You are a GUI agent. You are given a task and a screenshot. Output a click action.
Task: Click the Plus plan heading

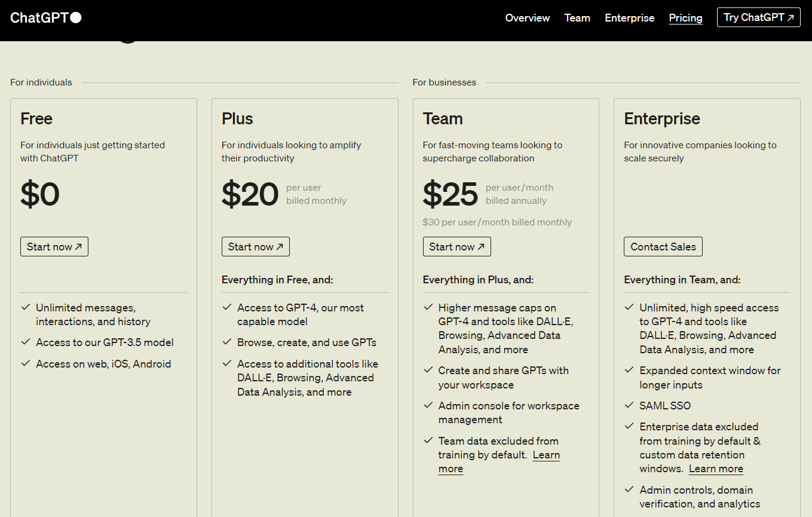[x=237, y=118]
